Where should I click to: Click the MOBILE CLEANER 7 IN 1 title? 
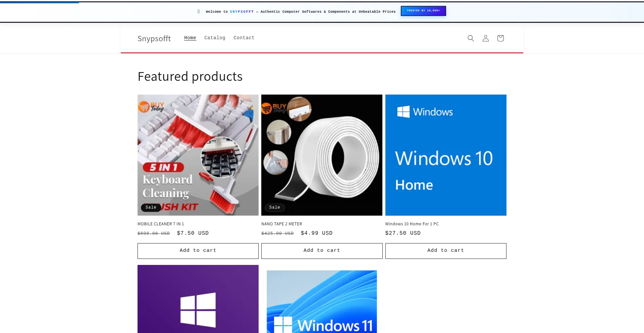(161, 224)
